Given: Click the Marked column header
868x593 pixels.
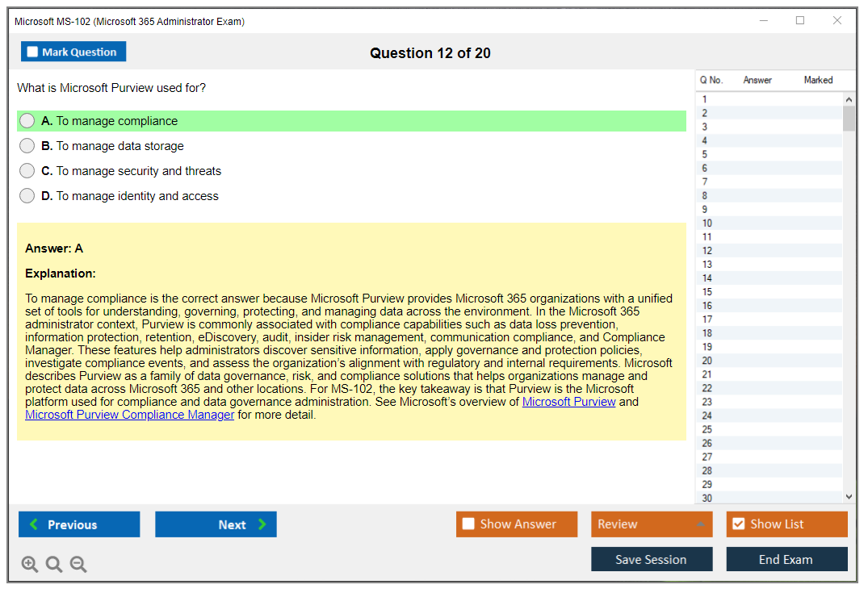Looking at the screenshot, I should (x=818, y=80).
